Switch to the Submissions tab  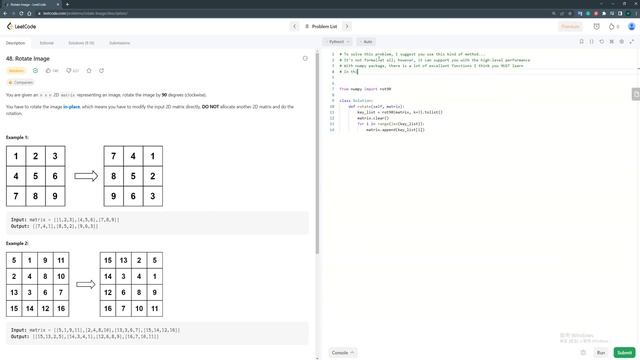pyautogui.click(x=120, y=43)
